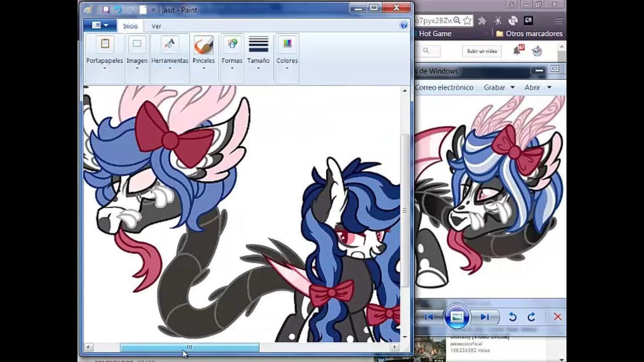Open the YouTube notifications bell
Screen dimensions: 644x362
click(x=518, y=50)
